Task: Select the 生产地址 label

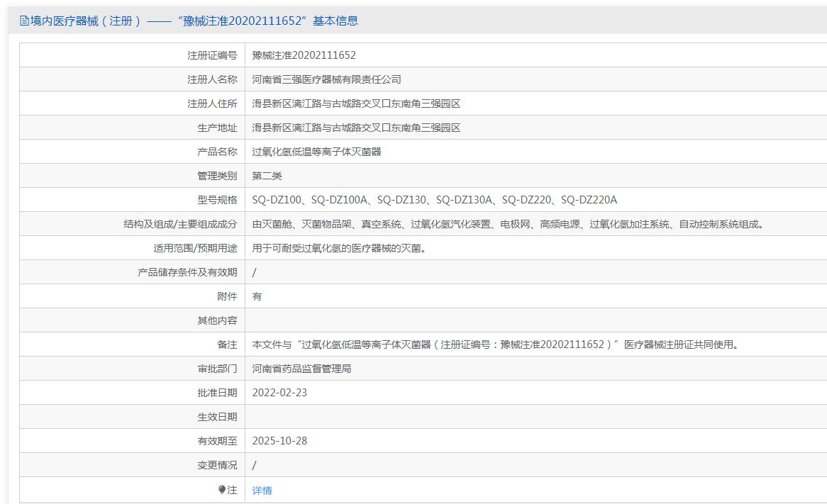Action: click(x=217, y=128)
